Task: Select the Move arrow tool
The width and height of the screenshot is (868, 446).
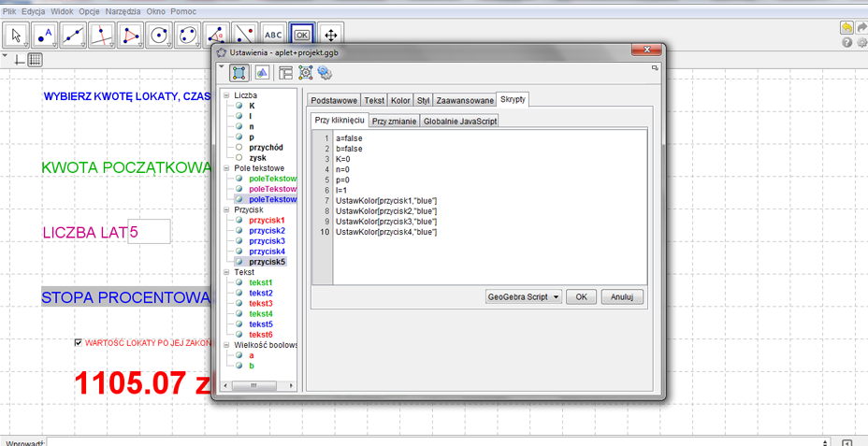Action: tap(16, 36)
